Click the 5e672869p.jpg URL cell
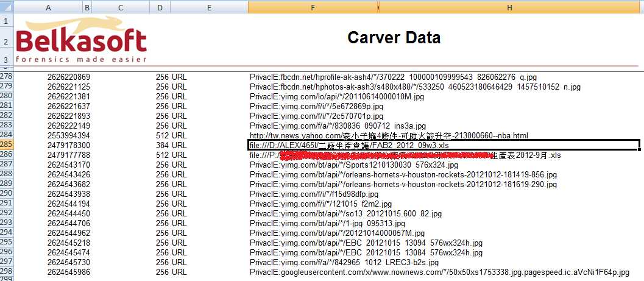644x281 pixels. pyautogui.click(x=316, y=107)
